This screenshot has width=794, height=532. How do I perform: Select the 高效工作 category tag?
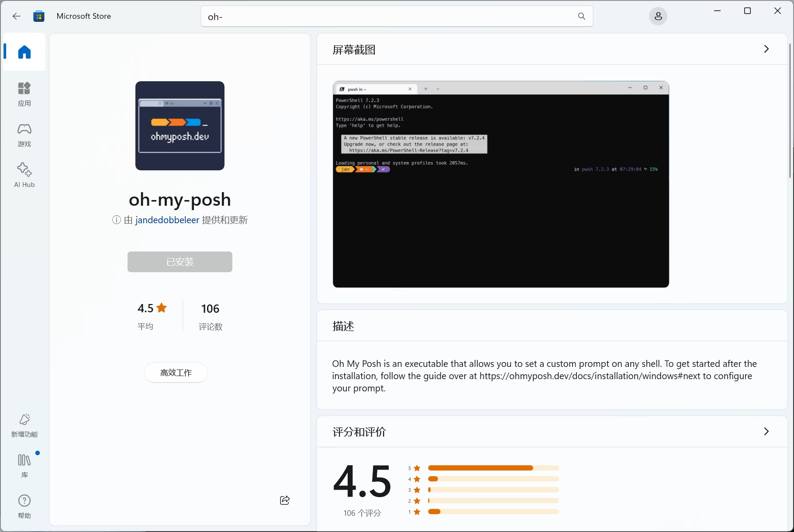[176, 372]
